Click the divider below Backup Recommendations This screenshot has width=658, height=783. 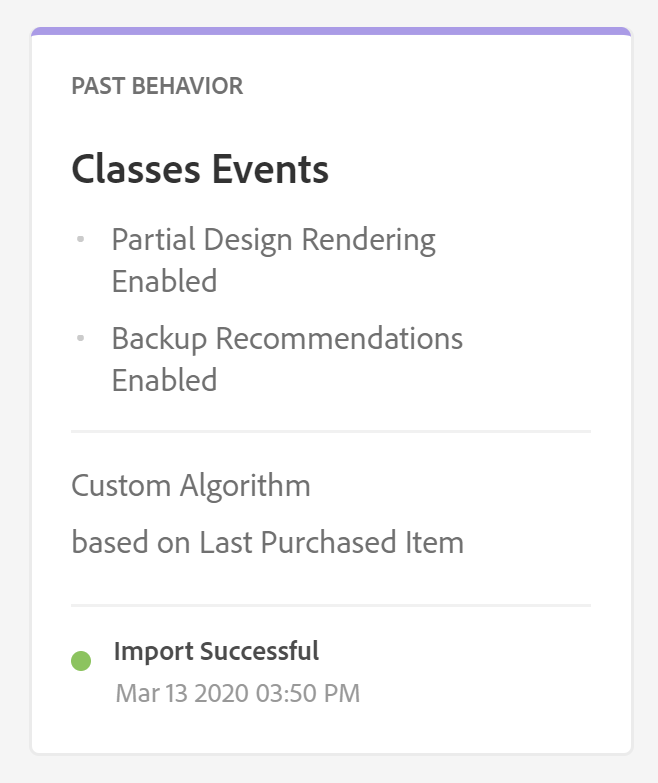331,431
